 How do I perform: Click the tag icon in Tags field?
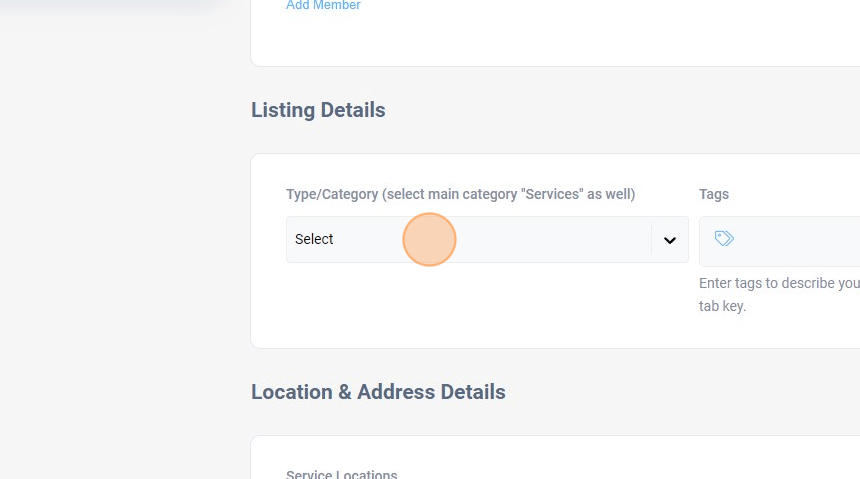724,238
